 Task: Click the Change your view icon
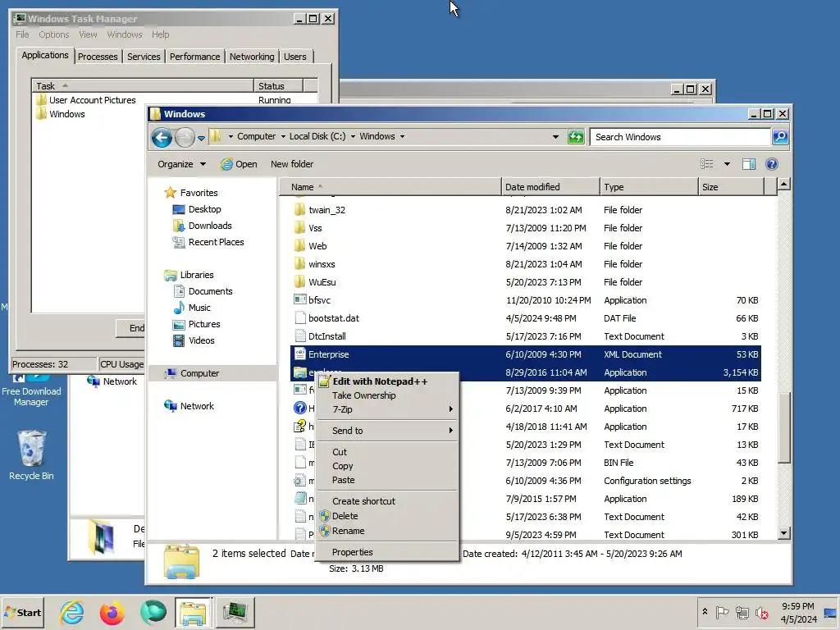(x=707, y=164)
